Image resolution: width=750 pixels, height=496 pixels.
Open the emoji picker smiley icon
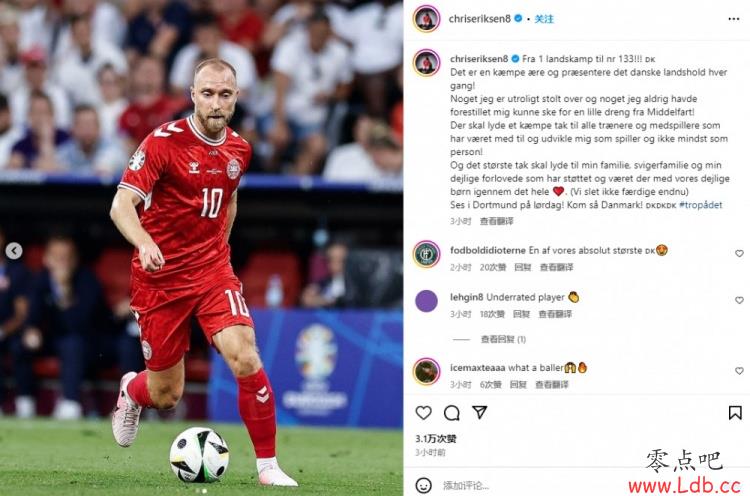pyautogui.click(x=423, y=485)
